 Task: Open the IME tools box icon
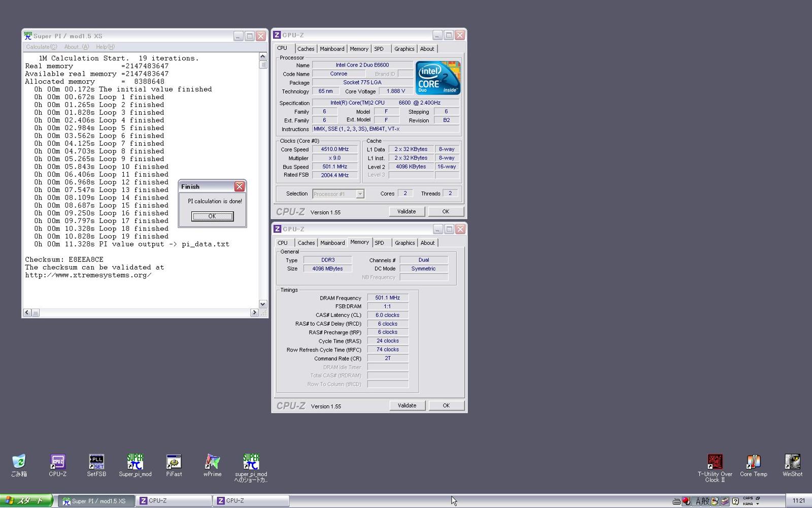point(725,501)
